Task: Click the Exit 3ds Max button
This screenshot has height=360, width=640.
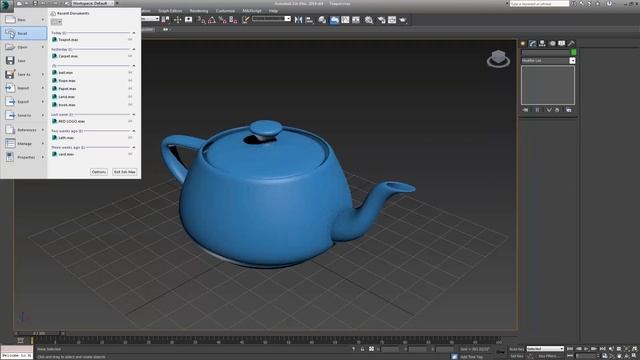Action: [x=124, y=172]
